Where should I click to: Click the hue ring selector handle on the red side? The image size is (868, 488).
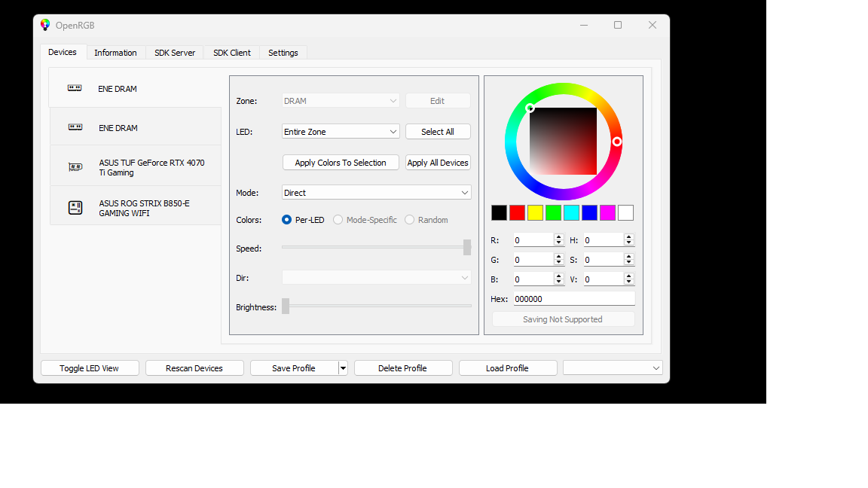[x=616, y=142]
